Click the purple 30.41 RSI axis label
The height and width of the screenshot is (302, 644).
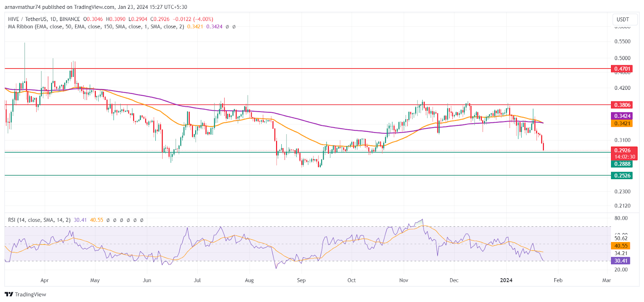tap(621, 261)
